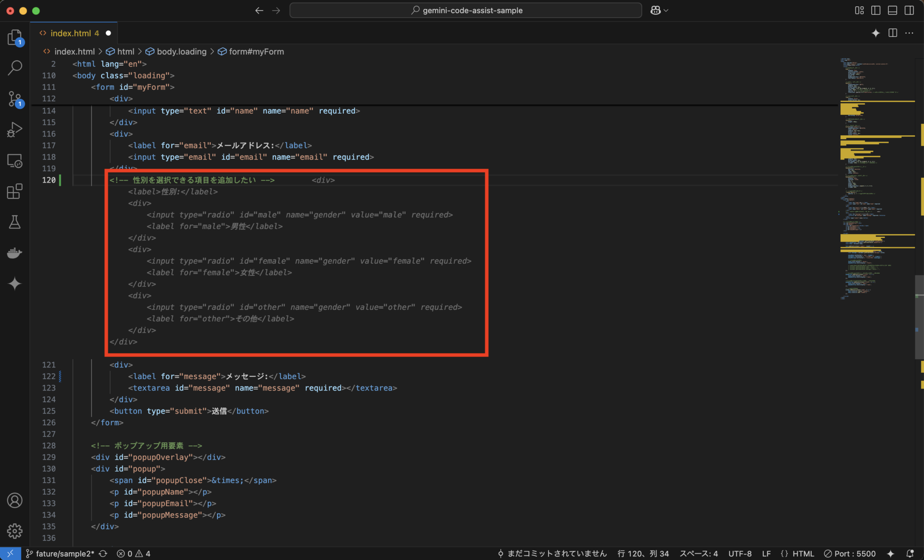
Task: Open the Copilot dropdown beside the search bar
Action: coord(660,10)
